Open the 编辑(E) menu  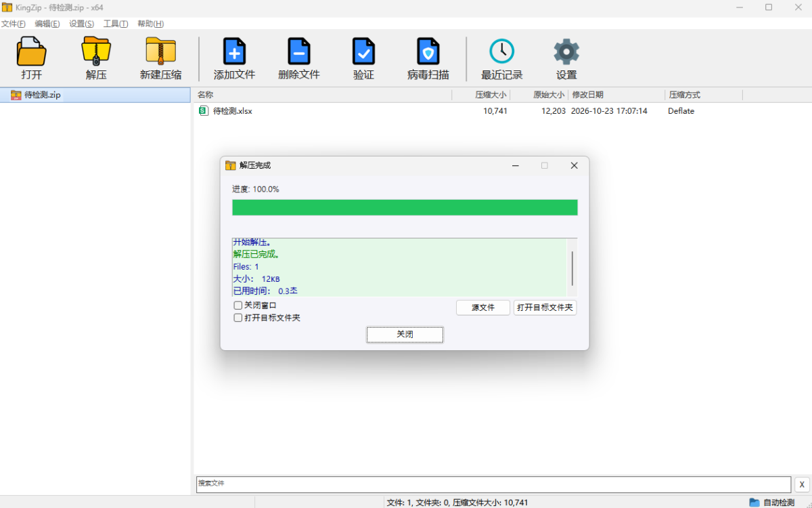47,24
